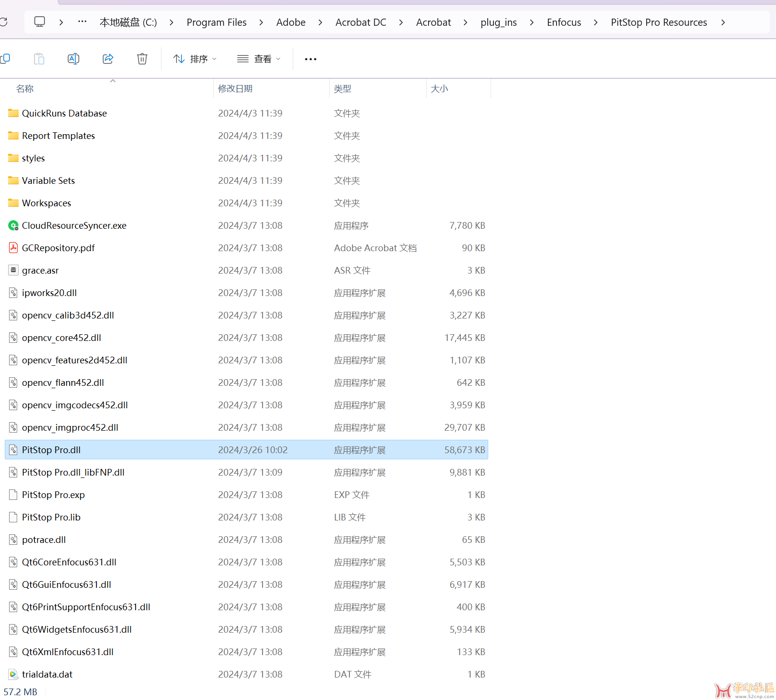Screen dimensions: 776x700
Task: Click the refresh icon in address bar
Action: 3,22
